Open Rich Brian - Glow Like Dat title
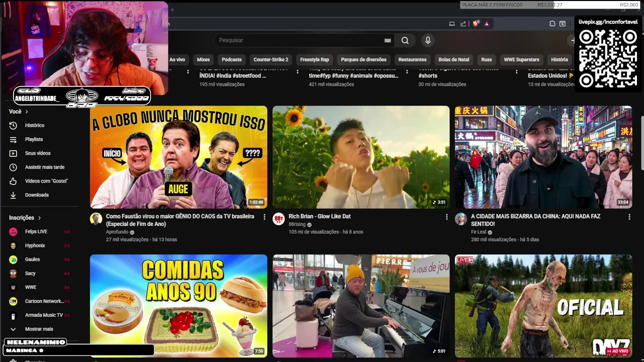The image size is (644, 362). click(319, 216)
